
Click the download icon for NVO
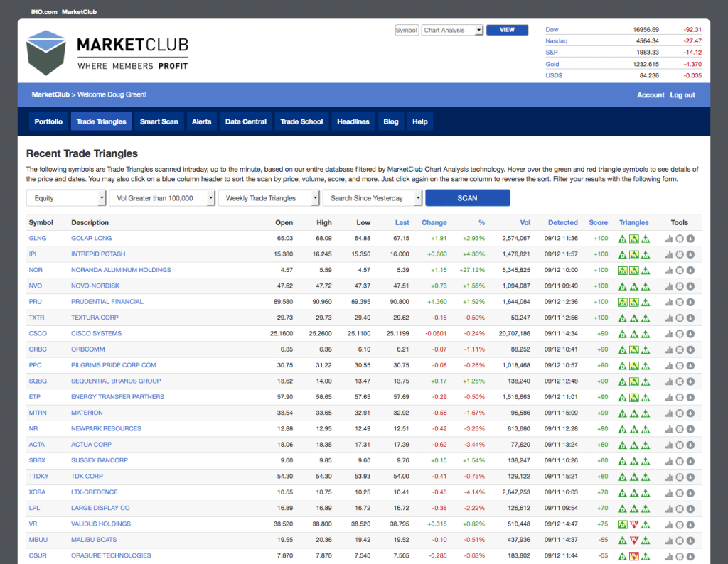coord(690,286)
